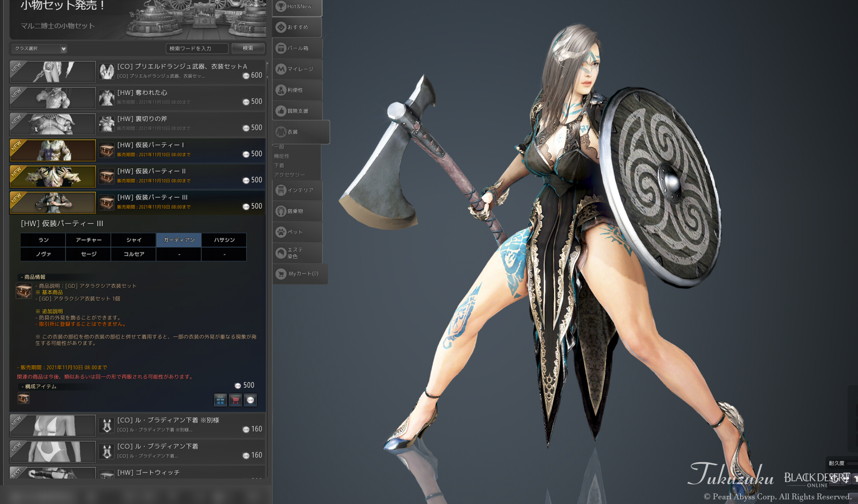Select the ラン class preview
Viewport: 858px width, 504px height.
click(x=43, y=240)
